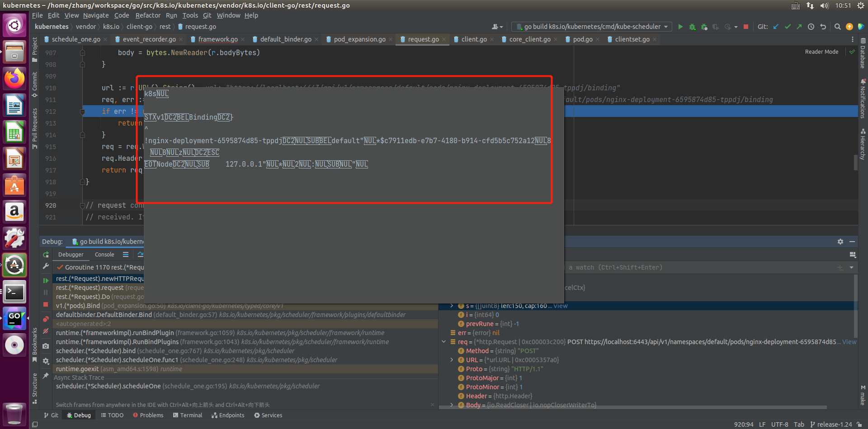868x429 pixels.
Task: Get thread dump camera icon
Action: click(46, 346)
